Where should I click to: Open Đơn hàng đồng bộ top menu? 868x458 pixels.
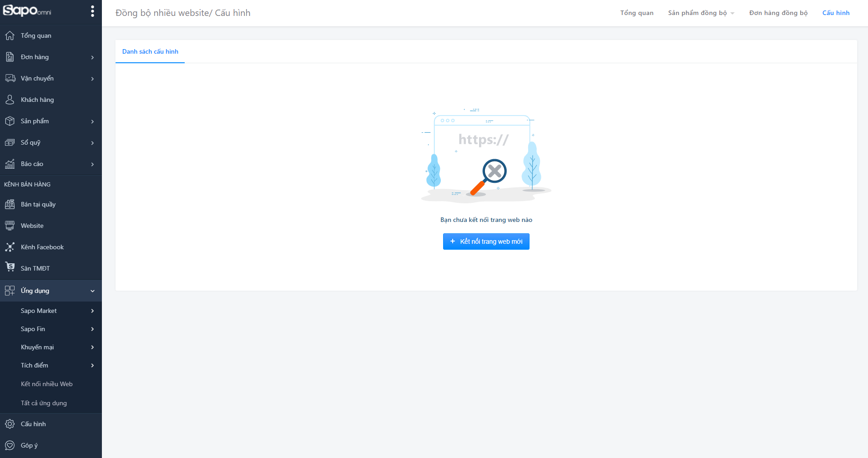[778, 13]
